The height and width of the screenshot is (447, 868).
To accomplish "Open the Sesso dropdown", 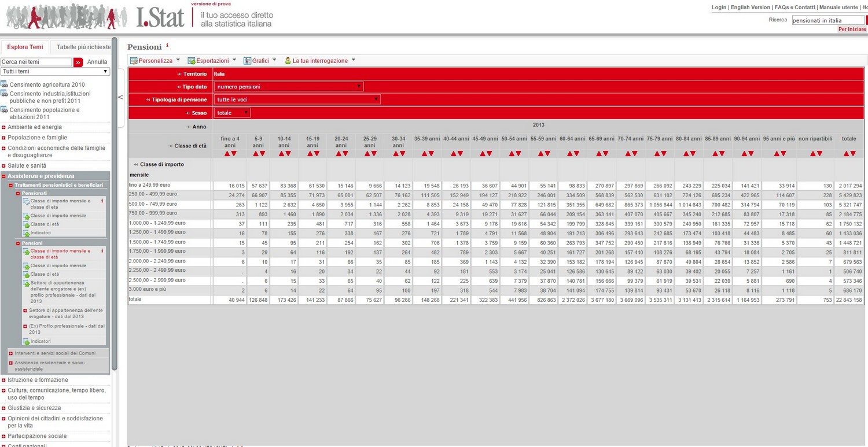I will pos(232,113).
